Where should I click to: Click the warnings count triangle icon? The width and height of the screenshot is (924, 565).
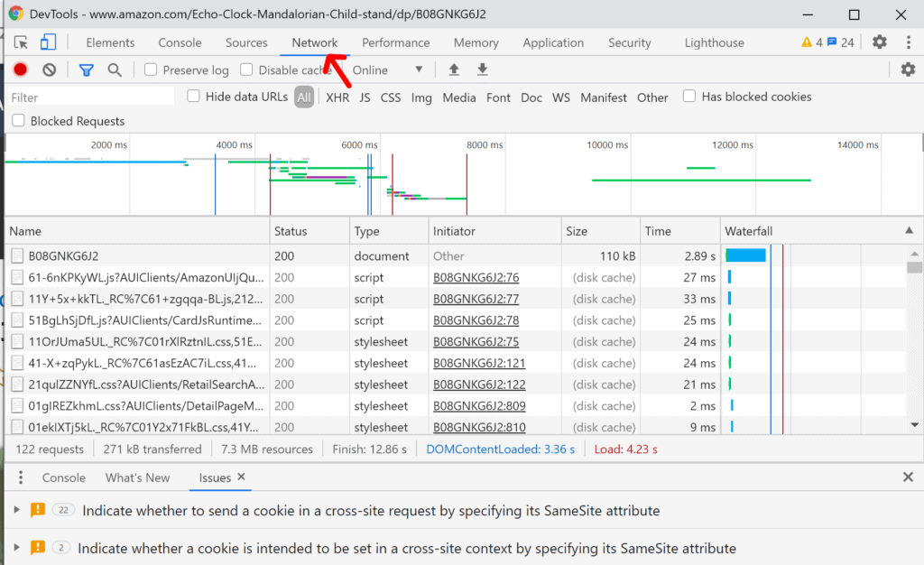tap(807, 42)
